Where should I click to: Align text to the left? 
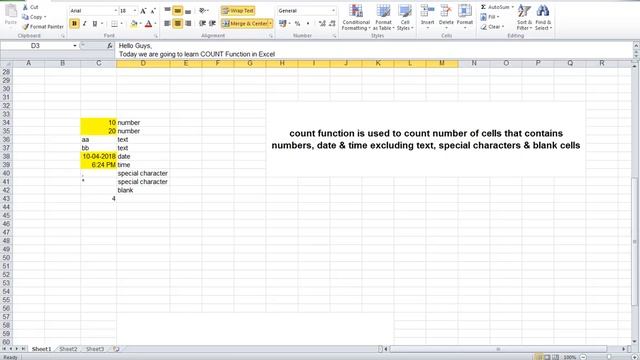coord(167,24)
